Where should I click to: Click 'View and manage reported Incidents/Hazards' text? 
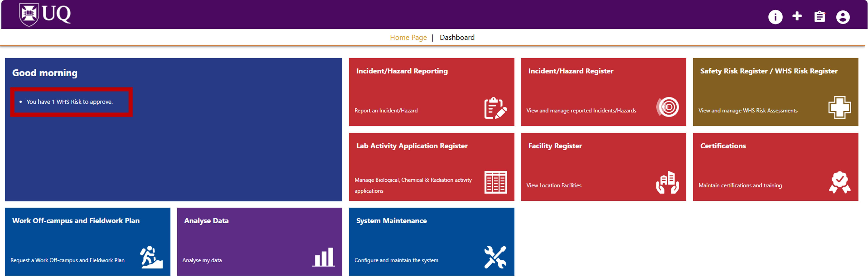coord(581,111)
